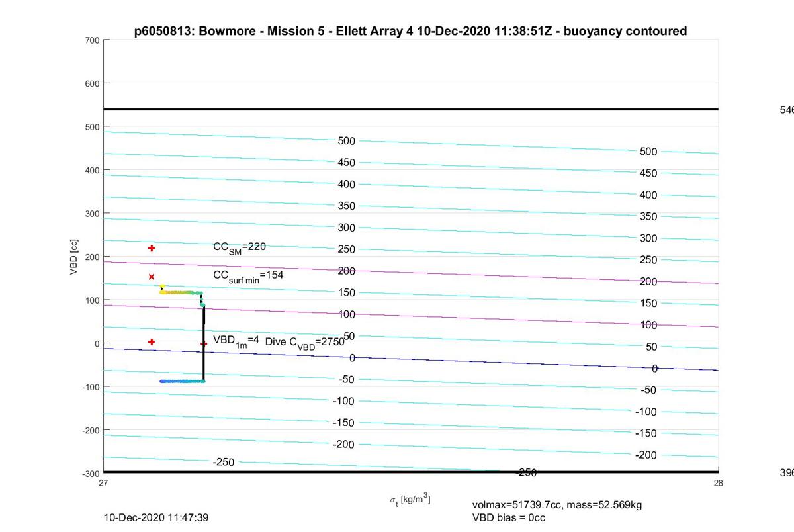This screenshot has width=794, height=532.
Task: Click the plot title beginning "p6050813: Bowmore"
Action: (x=410, y=31)
